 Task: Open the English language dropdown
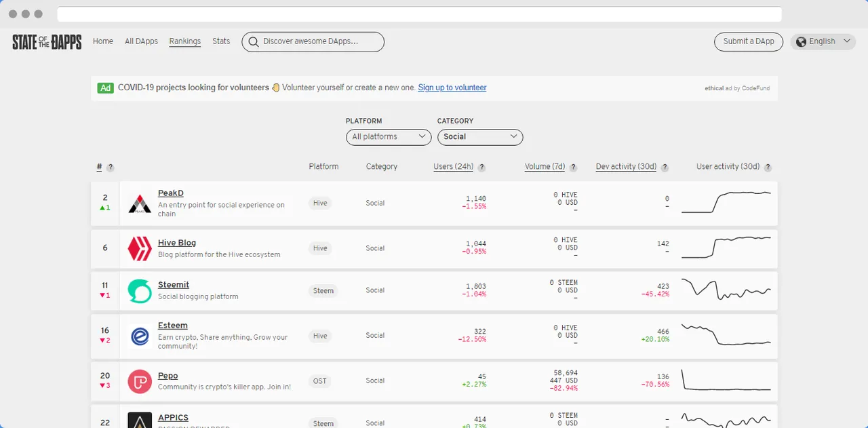[823, 42]
